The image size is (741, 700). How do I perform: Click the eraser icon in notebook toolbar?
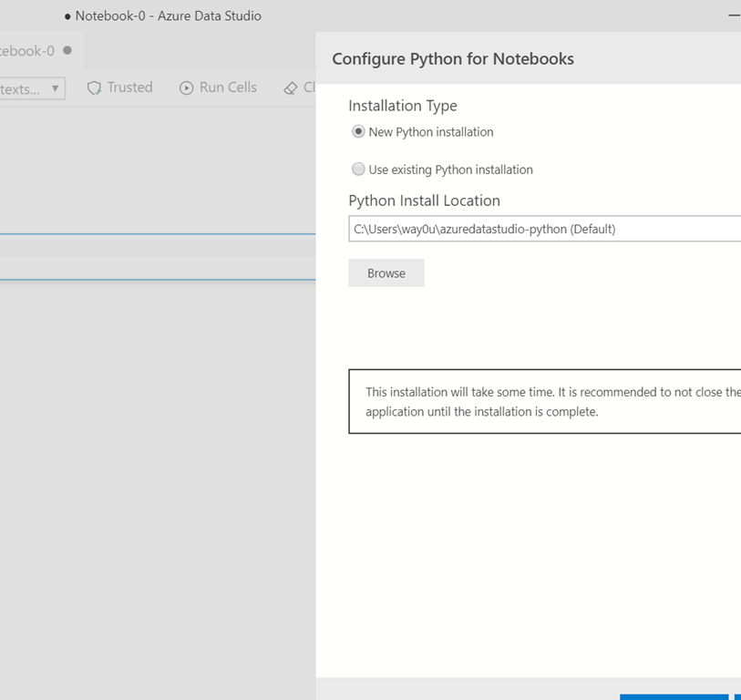291,88
